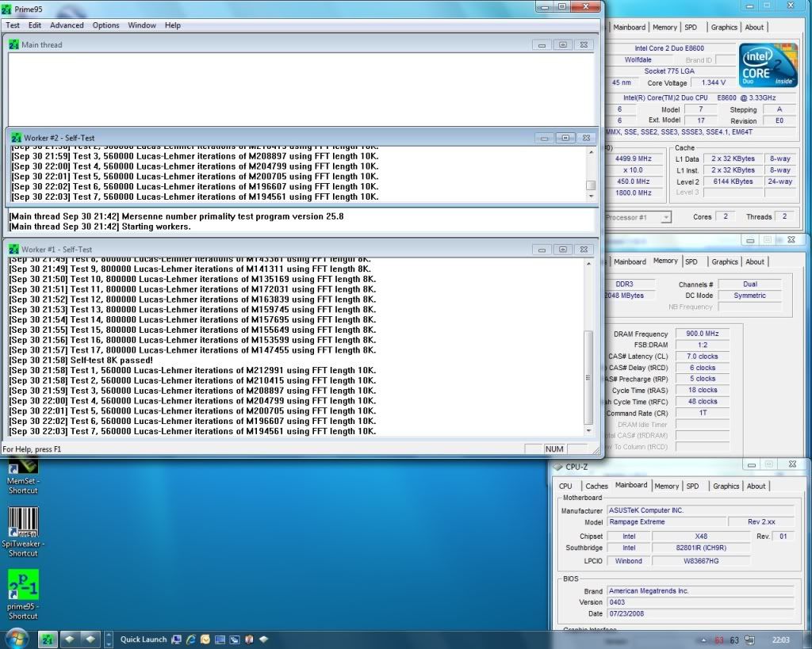Image resolution: width=812 pixels, height=649 pixels.
Task: Click the core speed value 4499.9 MHz
Action: [x=634, y=159]
